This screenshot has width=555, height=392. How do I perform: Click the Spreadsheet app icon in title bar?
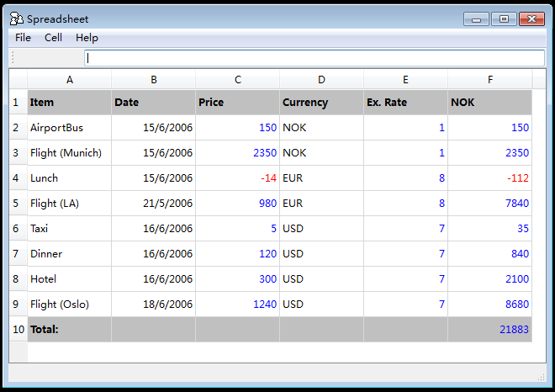pos(16,19)
